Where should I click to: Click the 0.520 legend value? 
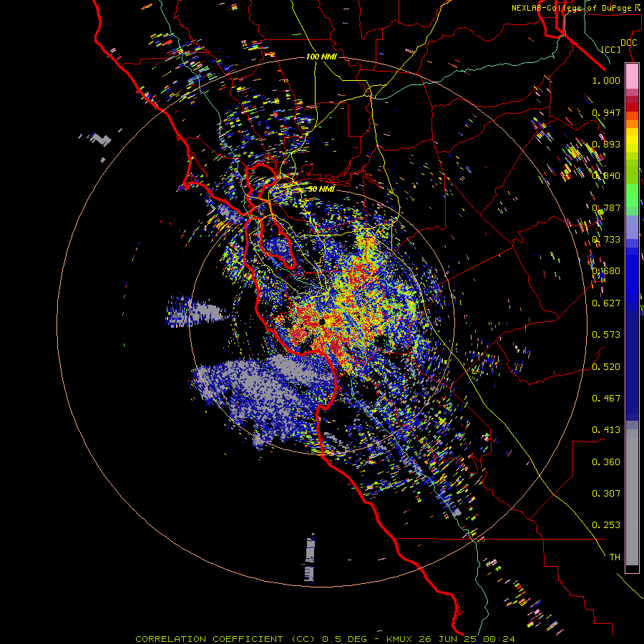click(x=606, y=366)
